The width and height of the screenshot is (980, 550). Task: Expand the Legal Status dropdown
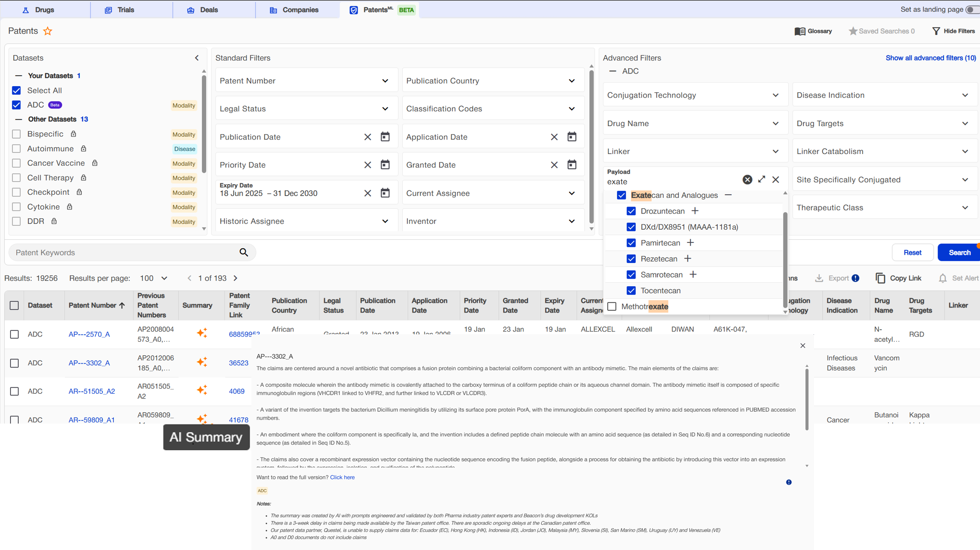point(385,109)
